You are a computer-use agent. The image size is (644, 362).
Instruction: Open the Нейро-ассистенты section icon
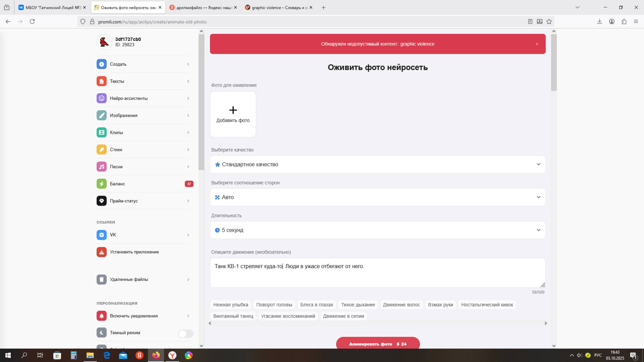coord(101,98)
